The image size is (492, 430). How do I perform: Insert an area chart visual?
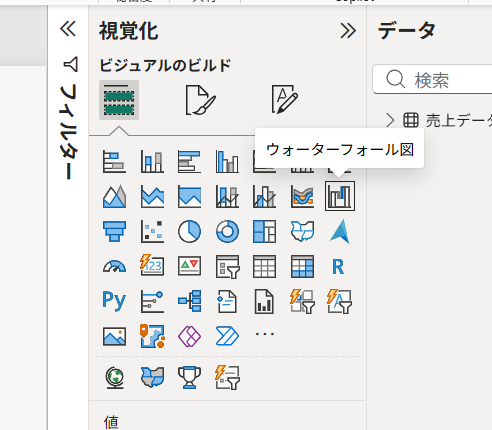pyautogui.click(x=114, y=196)
